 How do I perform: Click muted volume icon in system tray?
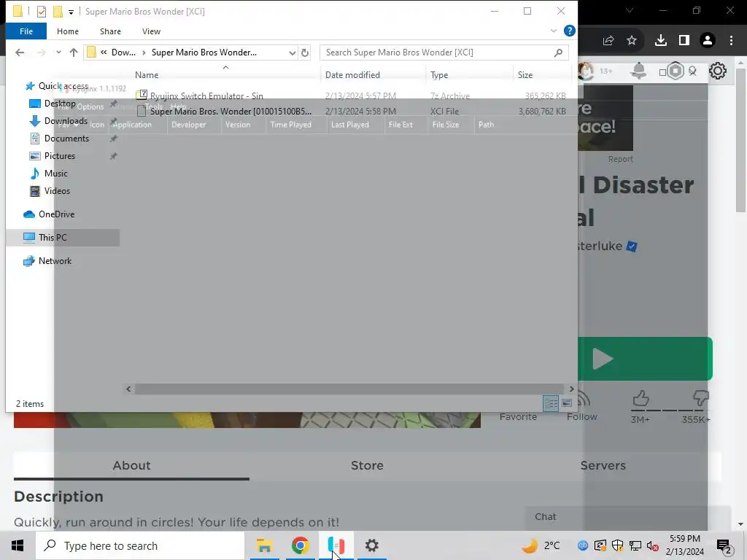click(653, 546)
